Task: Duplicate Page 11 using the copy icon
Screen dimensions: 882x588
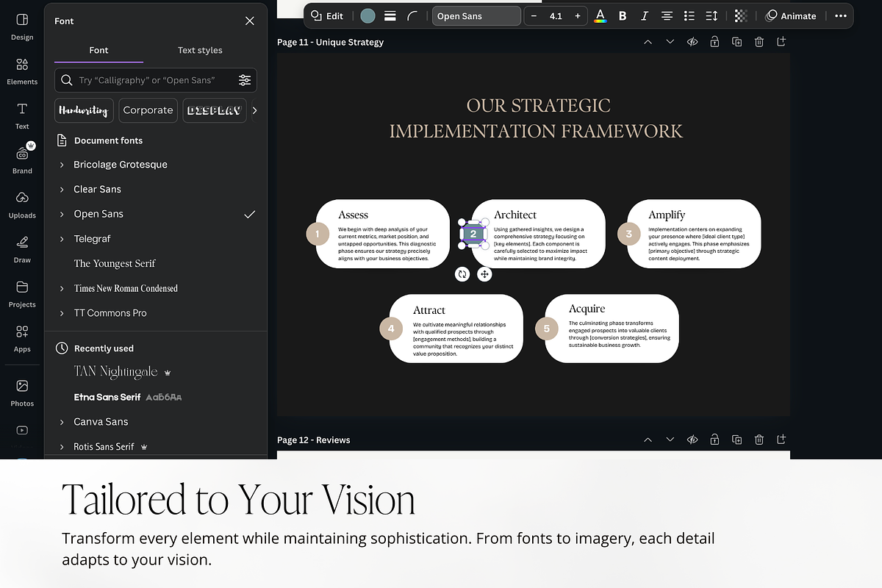Action: click(x=736, y=42)
